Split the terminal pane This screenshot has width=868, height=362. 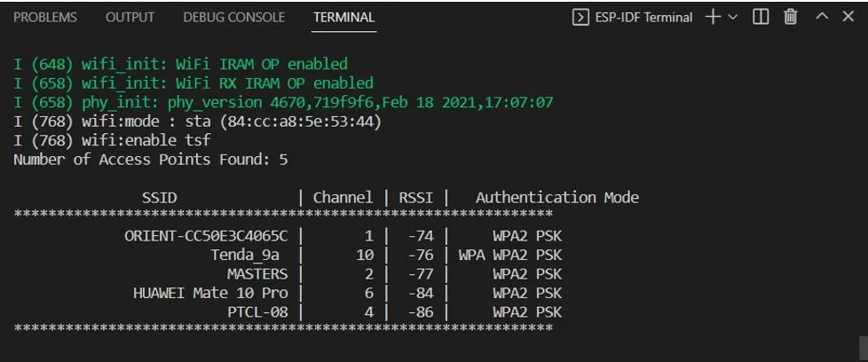click(761, 17)
